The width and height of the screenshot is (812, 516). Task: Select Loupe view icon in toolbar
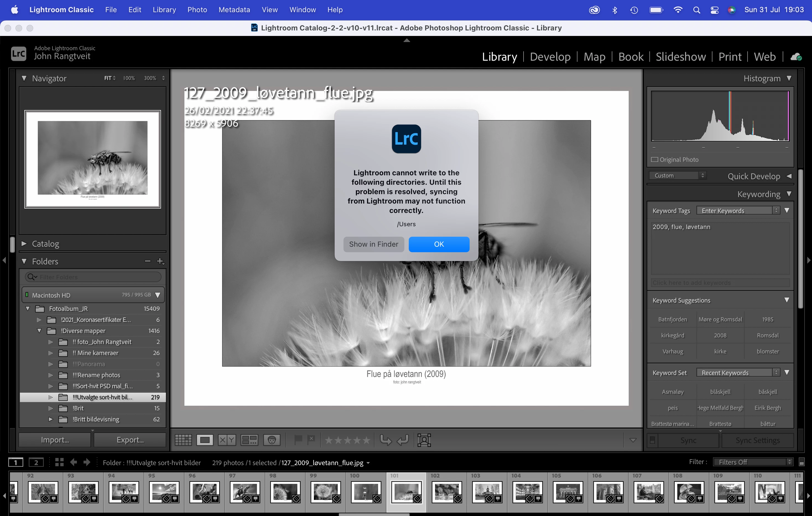tap(205, 440)
